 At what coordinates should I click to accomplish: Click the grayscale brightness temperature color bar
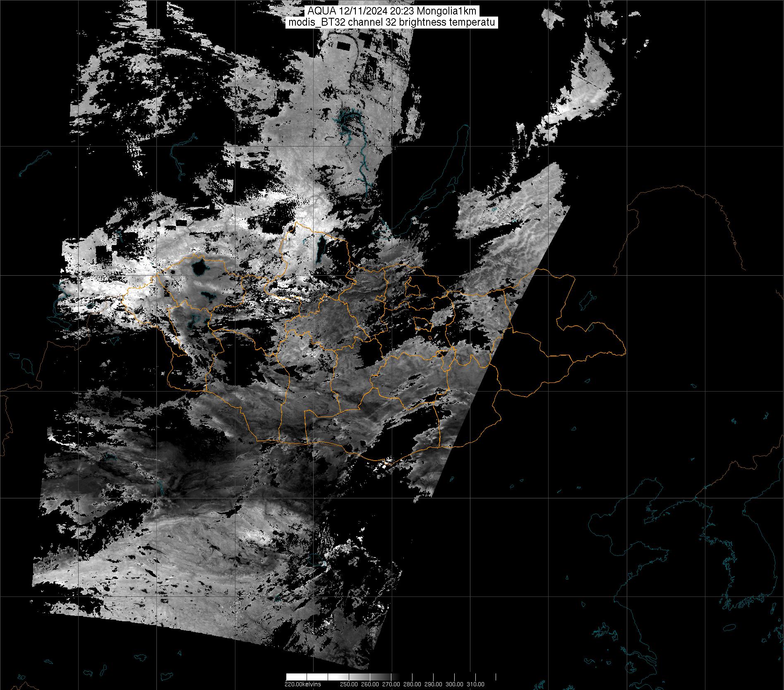click(391, 677)
